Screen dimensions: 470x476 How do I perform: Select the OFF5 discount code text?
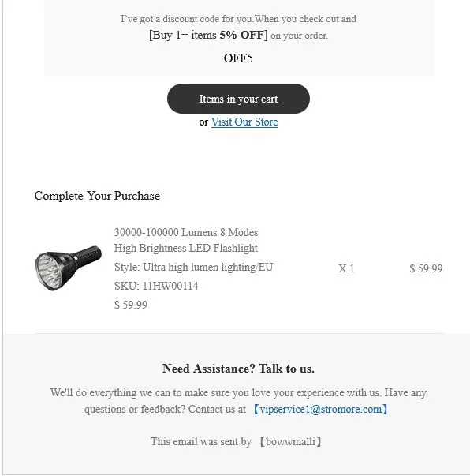coord(238,58)
